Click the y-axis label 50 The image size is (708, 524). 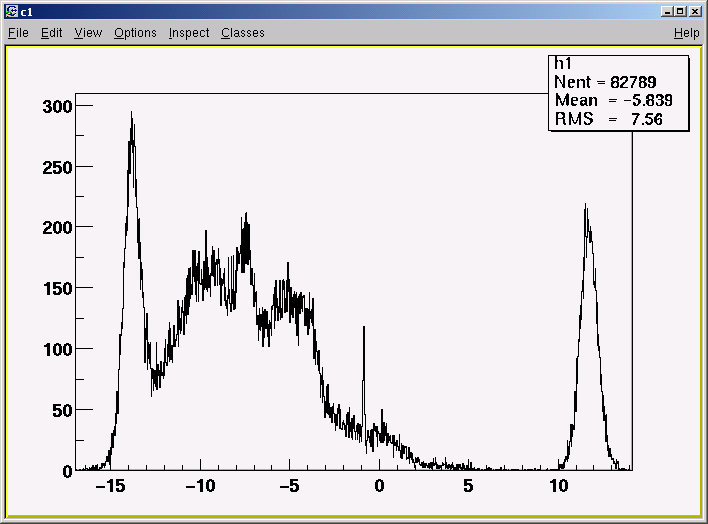pyautogui.click(x=62, y=411)
